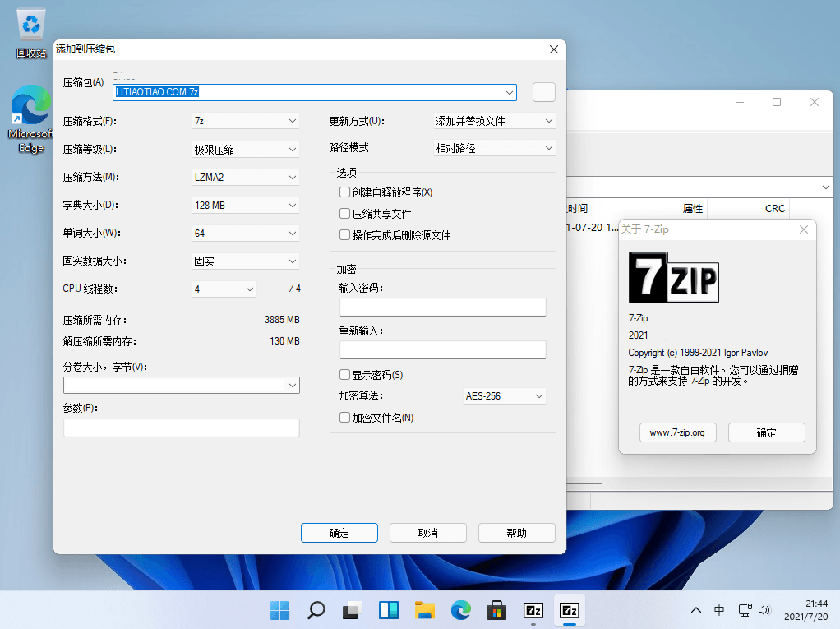Viewport: 840px width, 629px height.
Task: Expand the path dropdown in the file manager window
Action: [825, 187]
